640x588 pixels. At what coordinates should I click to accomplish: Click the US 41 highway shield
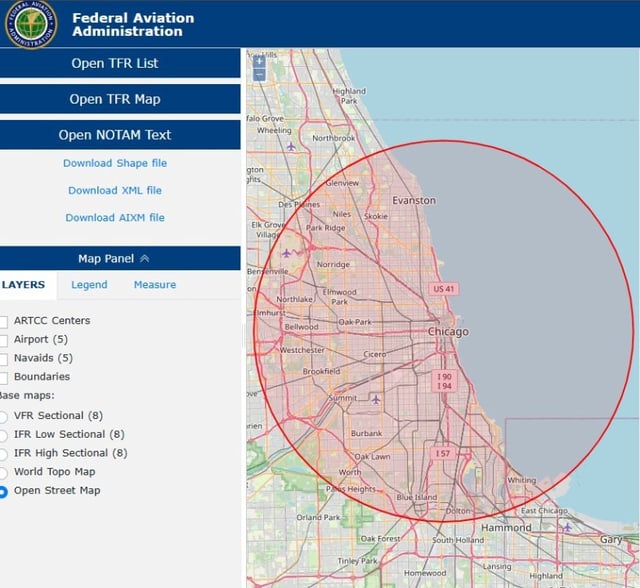[x=444, y=289]
